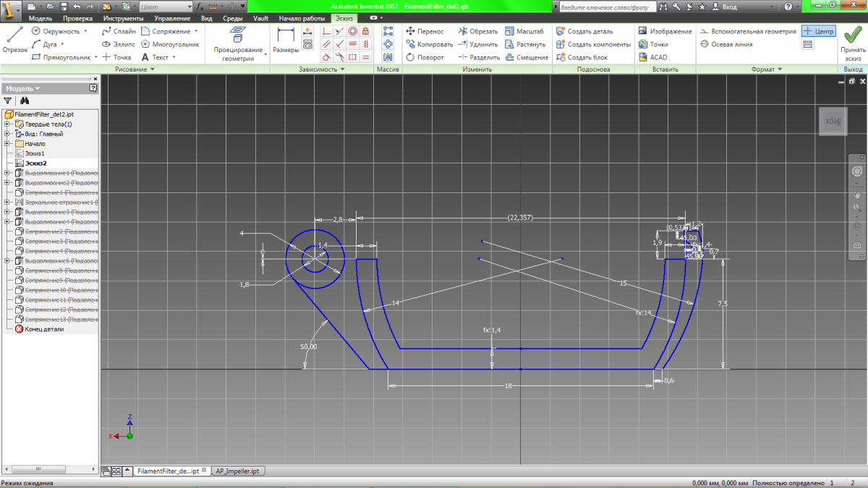Click the keyword search input field

click(608, 6)
